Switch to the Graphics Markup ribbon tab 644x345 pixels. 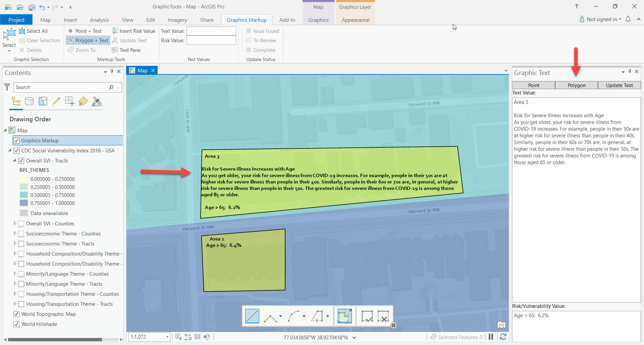click(x=247, y=19)
